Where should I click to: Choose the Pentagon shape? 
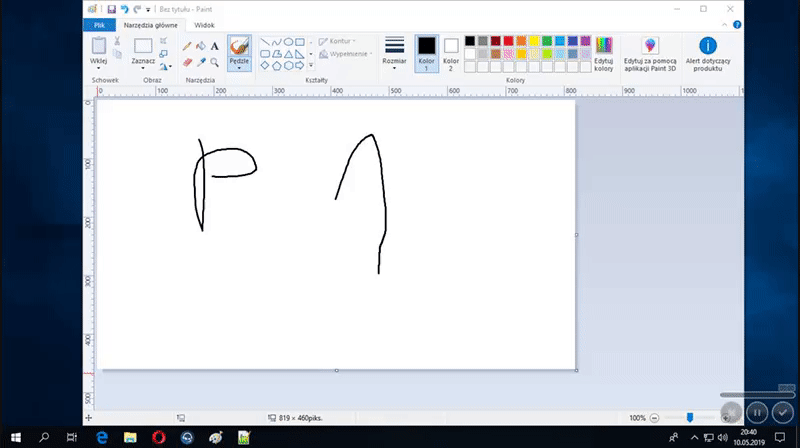[277, 65]
